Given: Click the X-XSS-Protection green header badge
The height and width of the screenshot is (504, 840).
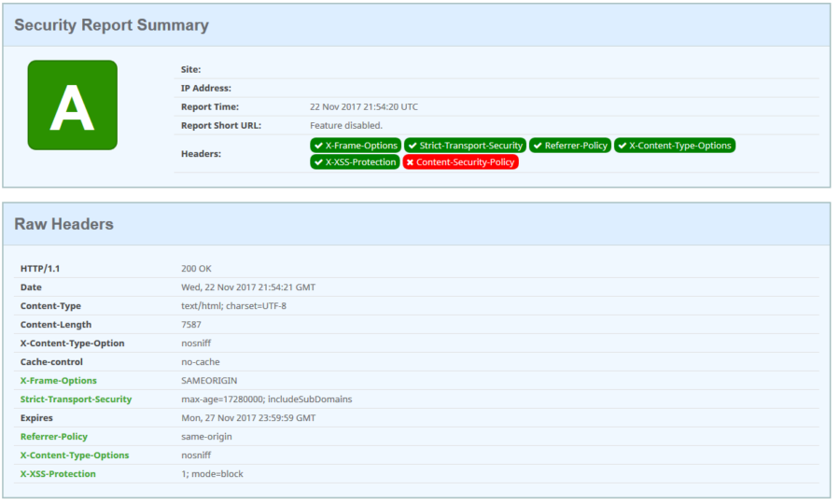Looking at the screenshot, I should click(x=355, y=161).
